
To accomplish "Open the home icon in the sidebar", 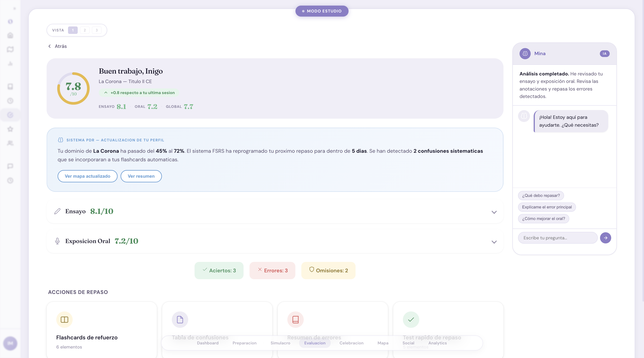I will [10, 35].
